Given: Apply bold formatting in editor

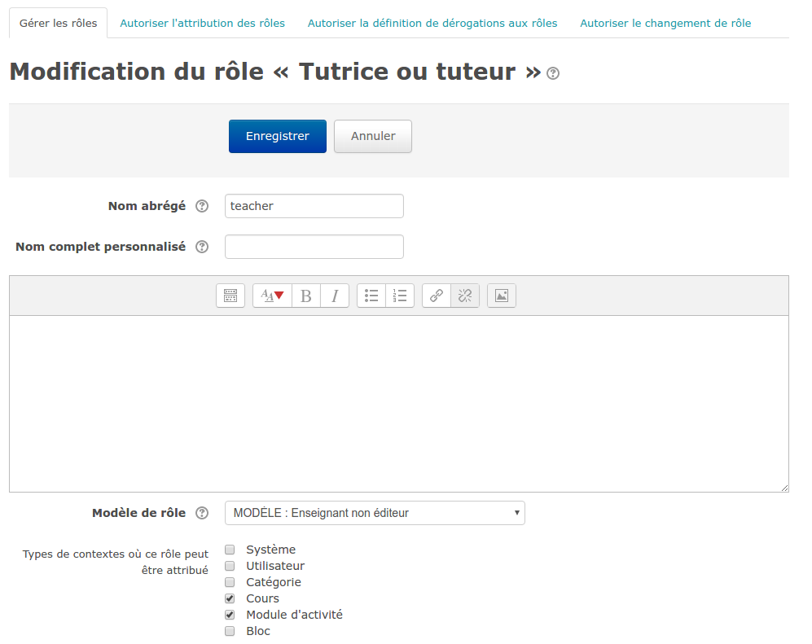Looking at the screenshot, I should click(306, 296).
